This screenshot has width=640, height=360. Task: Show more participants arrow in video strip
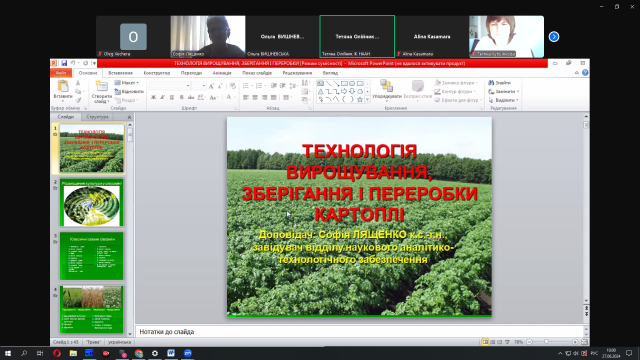click(554, 37)
